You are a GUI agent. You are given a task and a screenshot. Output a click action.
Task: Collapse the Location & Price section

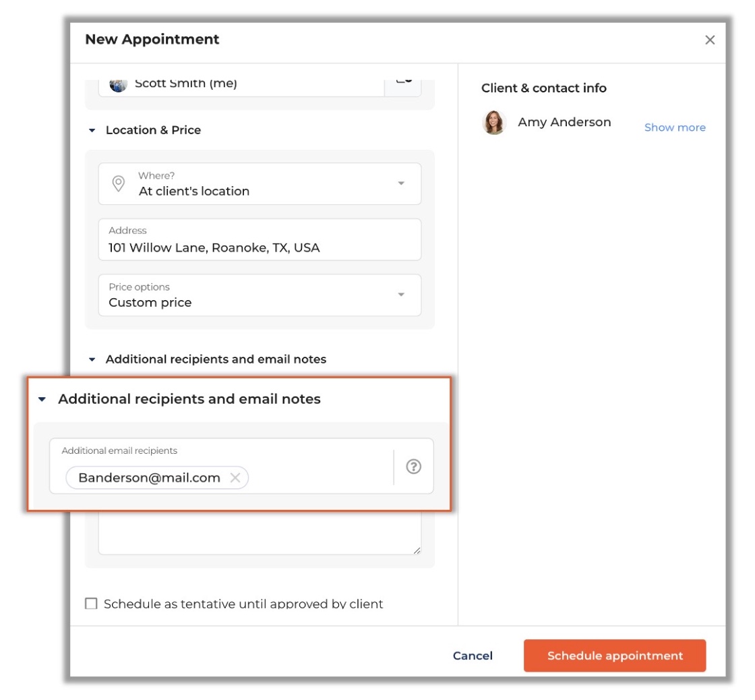(92, 131)
